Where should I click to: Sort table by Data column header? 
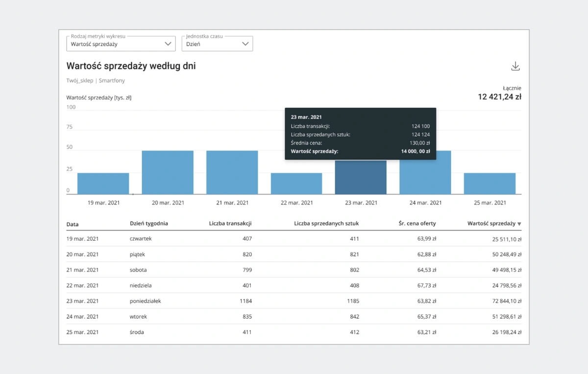73,224
